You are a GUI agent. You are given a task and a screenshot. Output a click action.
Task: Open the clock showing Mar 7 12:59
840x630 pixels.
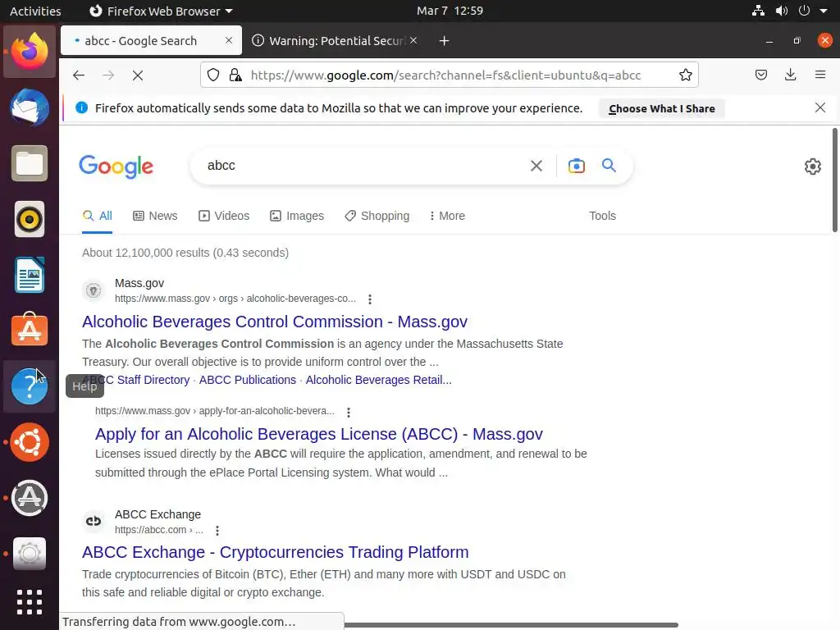pyautogui.click(x=450, y=11)
